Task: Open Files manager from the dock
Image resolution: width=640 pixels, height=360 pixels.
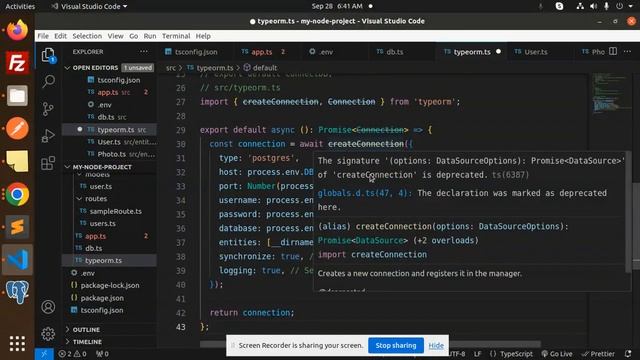Action: pyautogui.click(x=17, y=96)
